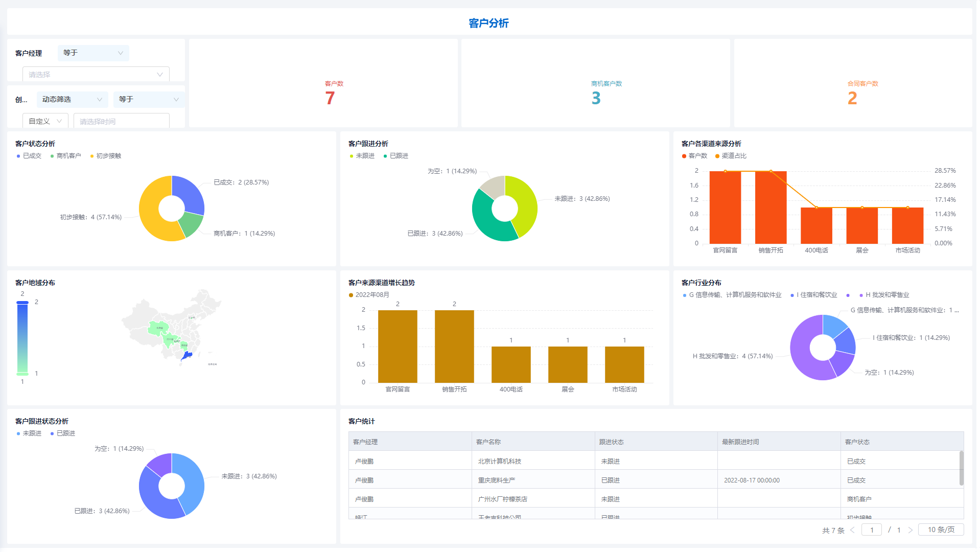Click the 客户状态 column header
980x552 pixels.
(x=902, y=442)
